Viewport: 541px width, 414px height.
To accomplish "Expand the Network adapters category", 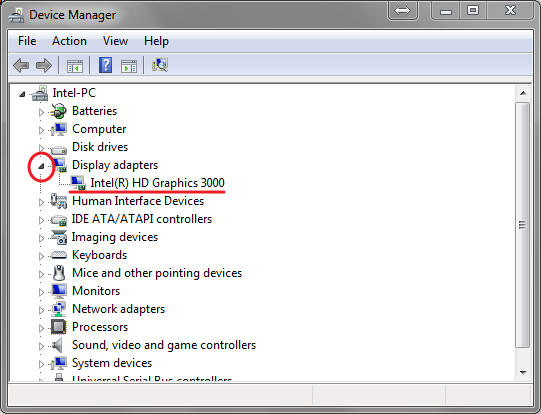I will point(41,310).
